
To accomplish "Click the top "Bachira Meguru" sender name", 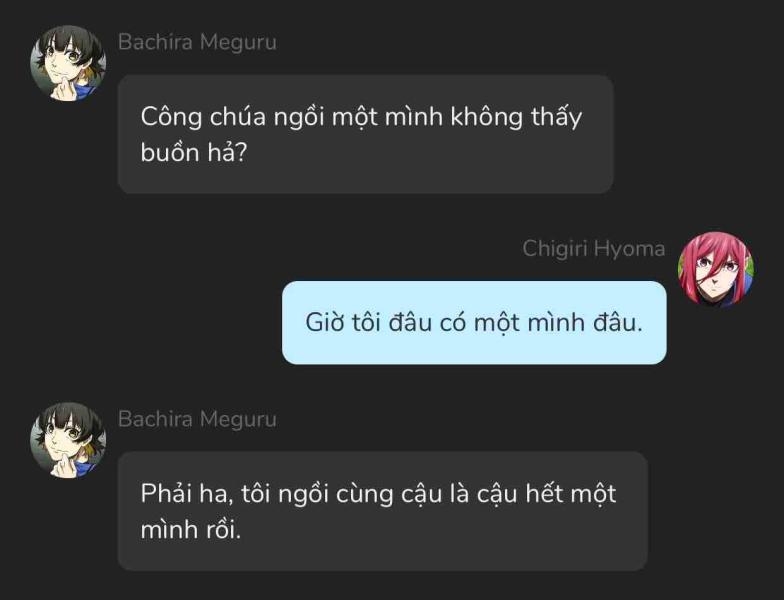I will [x=197, y=42].
